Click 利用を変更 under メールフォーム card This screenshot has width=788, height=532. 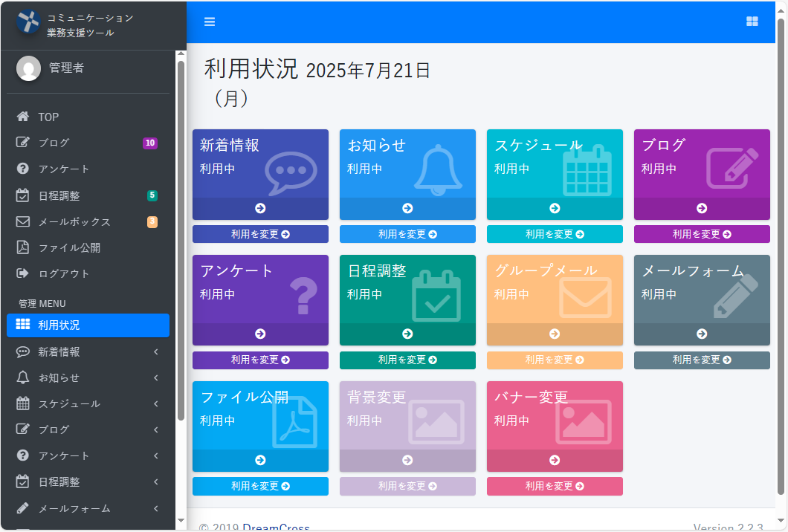coord(702,360)
